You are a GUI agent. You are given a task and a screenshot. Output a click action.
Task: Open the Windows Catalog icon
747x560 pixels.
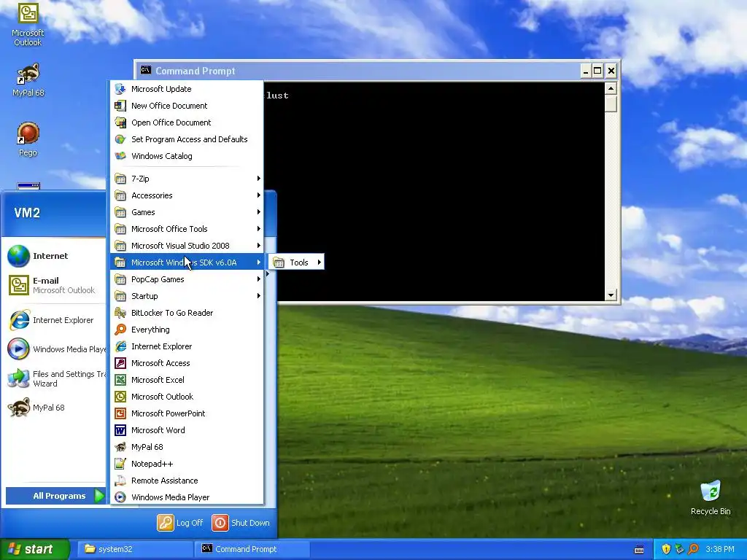pos(120,156)
